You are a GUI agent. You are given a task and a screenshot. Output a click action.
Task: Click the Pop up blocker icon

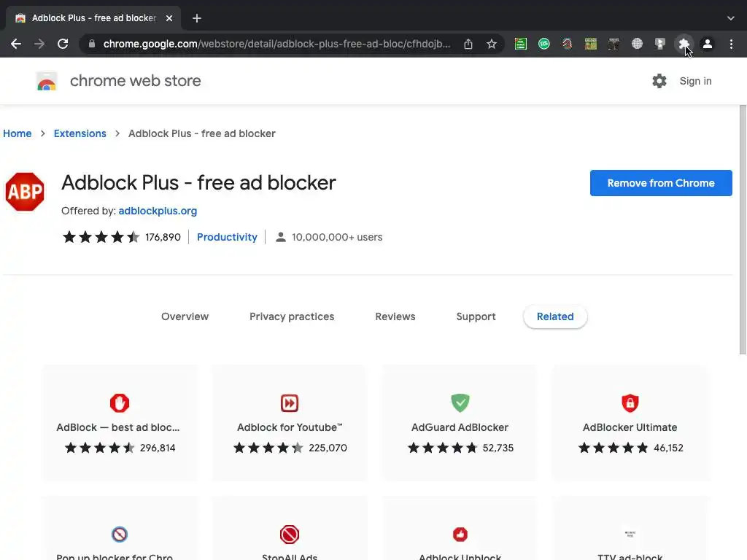coord(120,534)
